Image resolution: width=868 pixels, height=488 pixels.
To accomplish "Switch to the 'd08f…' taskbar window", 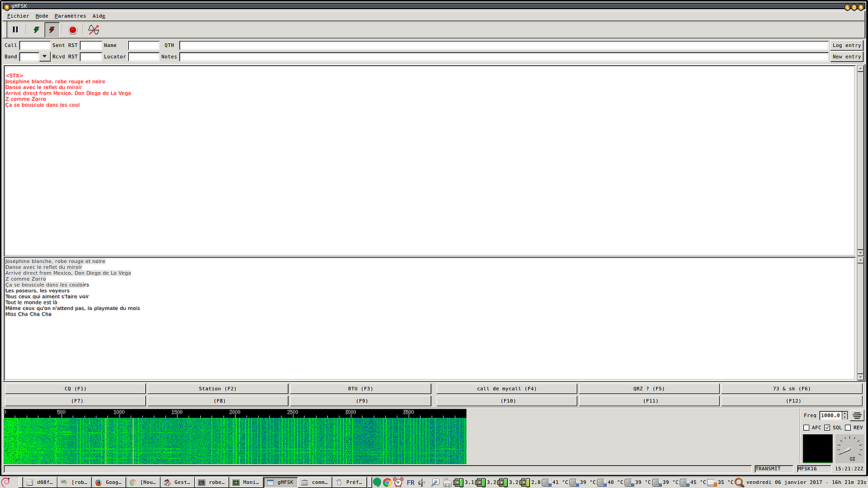I will point(41,482).
